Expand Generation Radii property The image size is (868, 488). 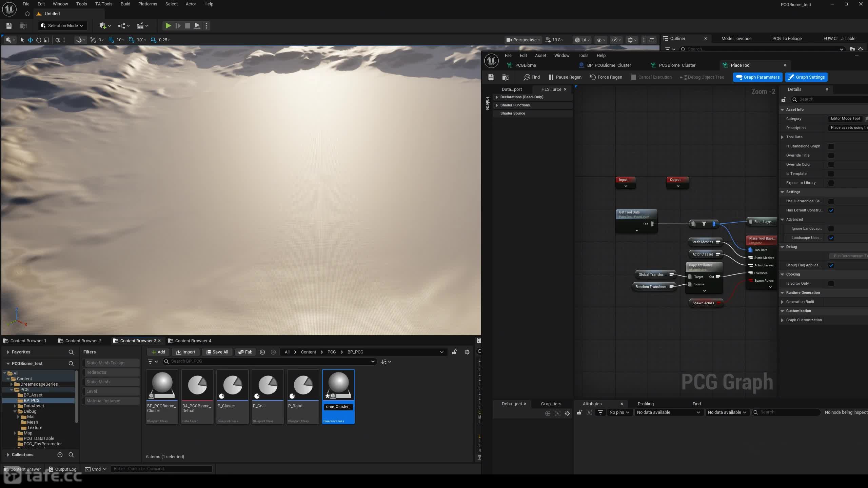click(782, 302)
